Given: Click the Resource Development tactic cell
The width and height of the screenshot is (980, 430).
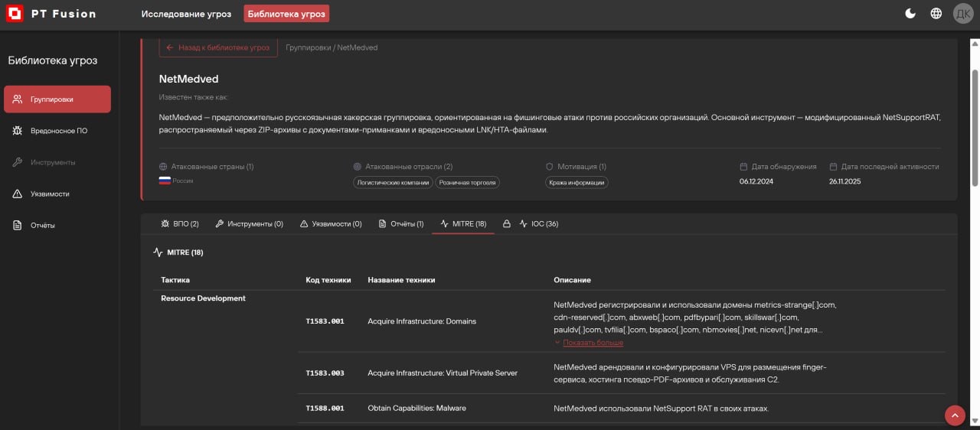Looking at the screenshot, I should [203, 298].
